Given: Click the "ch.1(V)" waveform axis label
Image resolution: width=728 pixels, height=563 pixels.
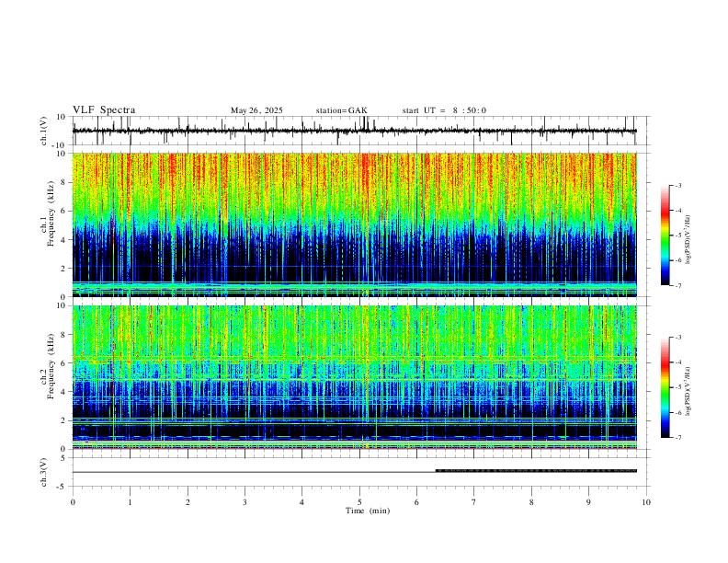Looking at the screenshot, I should (x=44, y=131).
